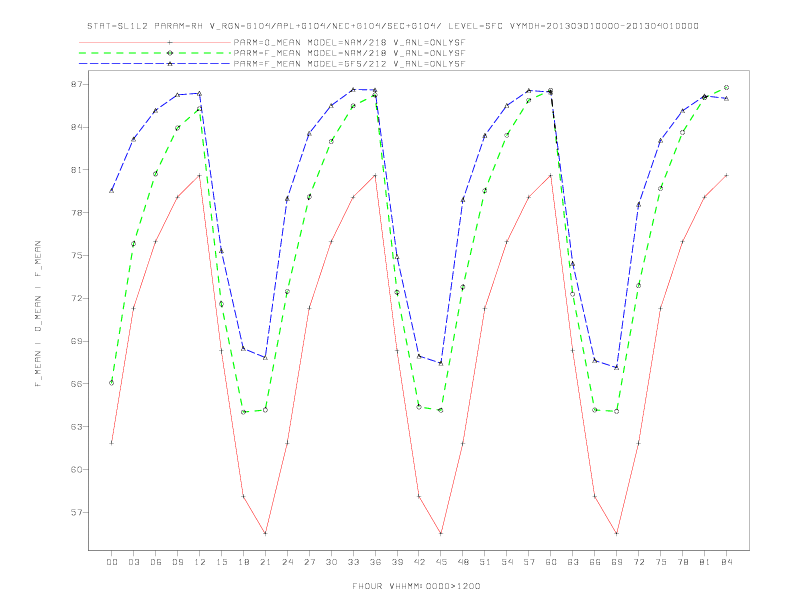Click the y-axis tick label 72
792x612 pixels.
point(76,298)
